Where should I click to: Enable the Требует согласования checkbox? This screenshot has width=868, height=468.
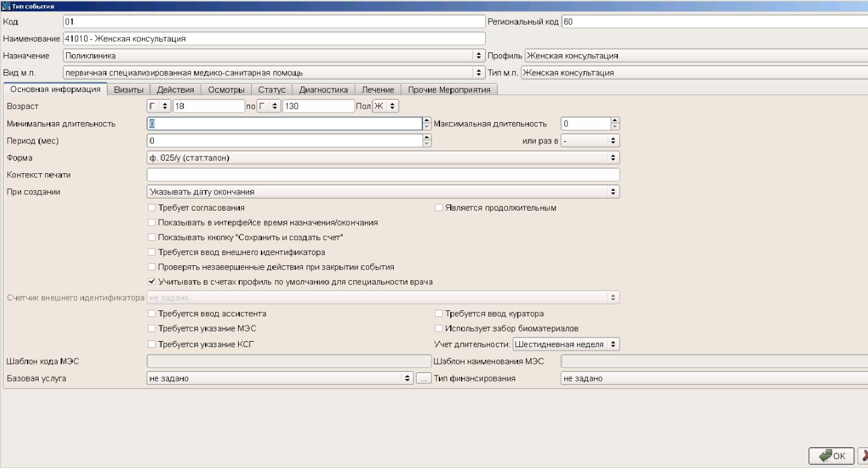[151, 208]
